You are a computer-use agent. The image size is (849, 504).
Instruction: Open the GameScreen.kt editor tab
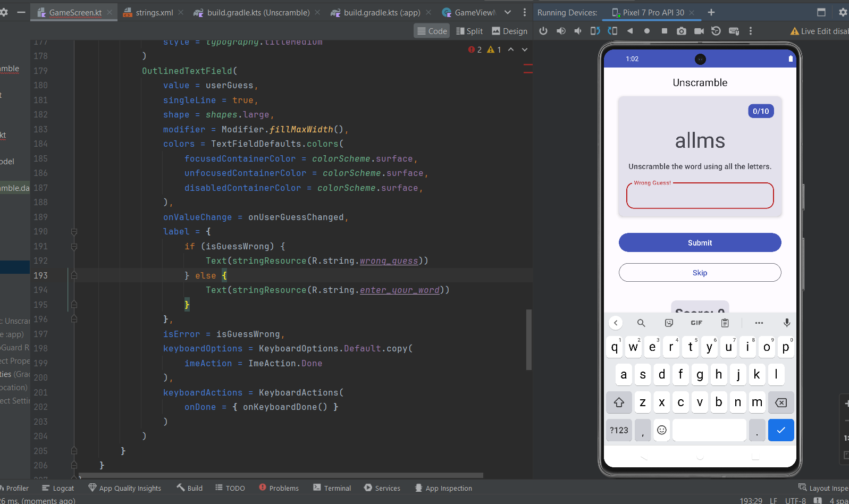(x=75, y=12)
